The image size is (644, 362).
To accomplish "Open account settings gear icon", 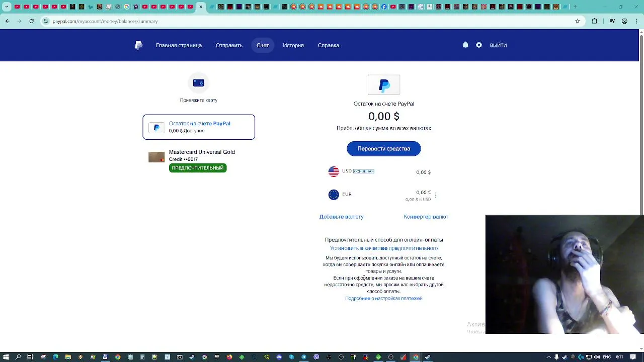I will tap(479, 45).
